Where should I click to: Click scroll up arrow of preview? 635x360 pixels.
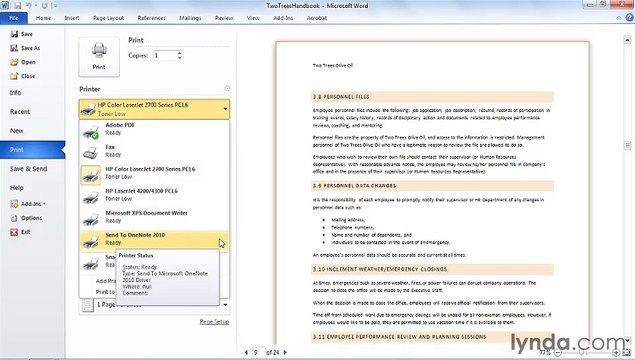click(627, 39)
